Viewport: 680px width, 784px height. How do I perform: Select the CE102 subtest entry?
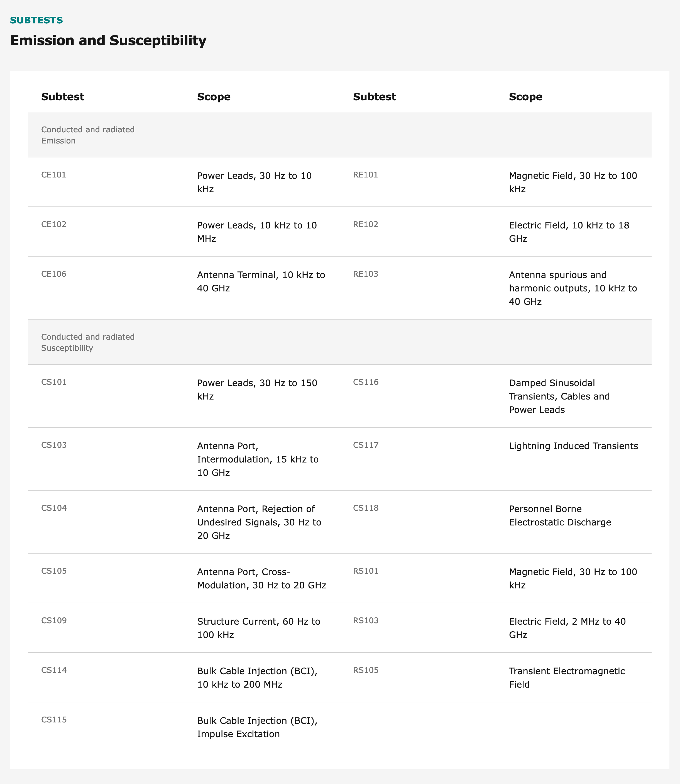(x=53, y=224)
